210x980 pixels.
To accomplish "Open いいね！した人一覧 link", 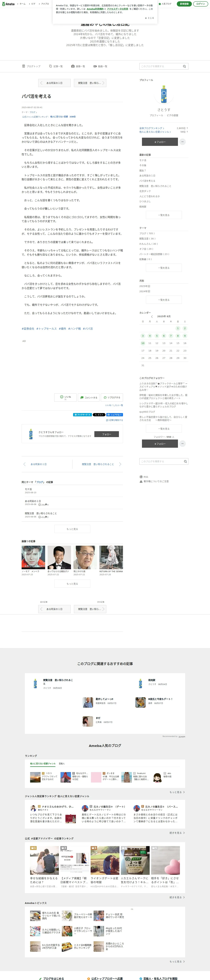I will tap(114, 406).
